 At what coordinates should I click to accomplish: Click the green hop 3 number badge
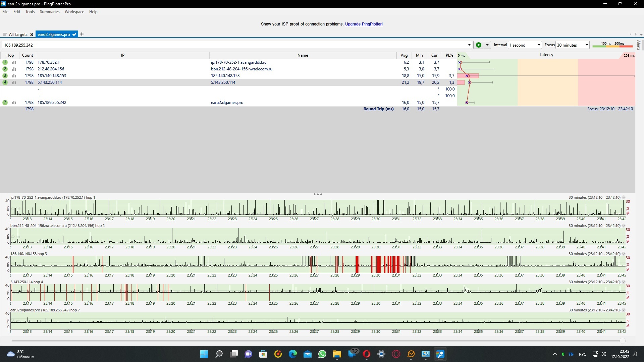pos(5,76)
